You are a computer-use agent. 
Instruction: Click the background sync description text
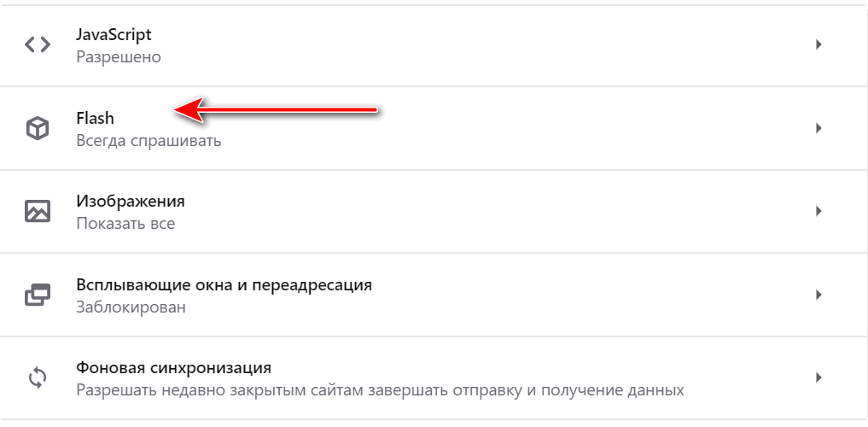[x=380, y=390]
